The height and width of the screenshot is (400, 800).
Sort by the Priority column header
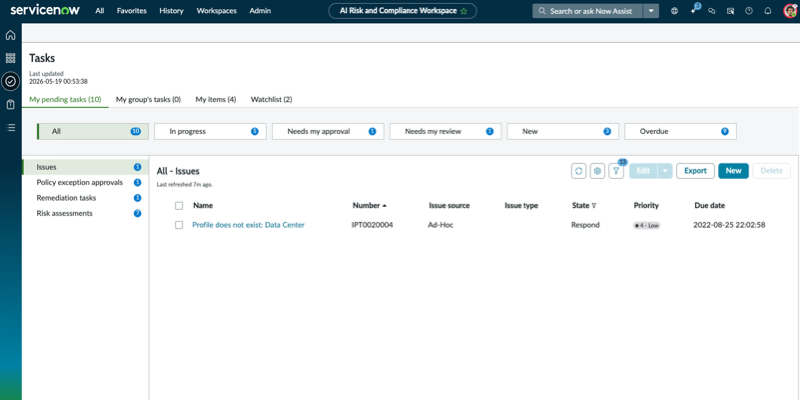[646, 206]
